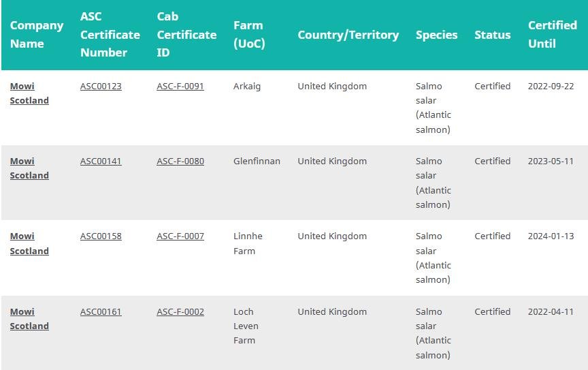
Task: Open Cab certificate ASC-F-0080 link
Action: [x=180, y=161]
